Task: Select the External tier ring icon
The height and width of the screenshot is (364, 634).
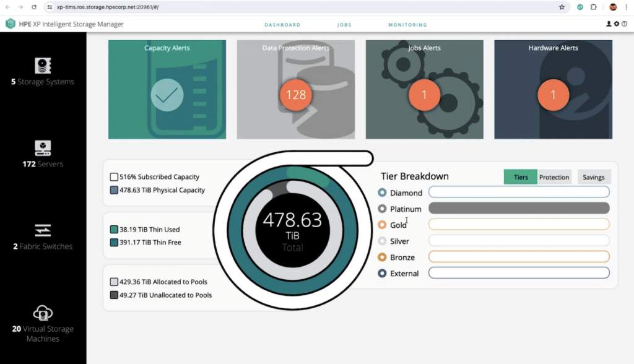Action: [x=382, y=274]
